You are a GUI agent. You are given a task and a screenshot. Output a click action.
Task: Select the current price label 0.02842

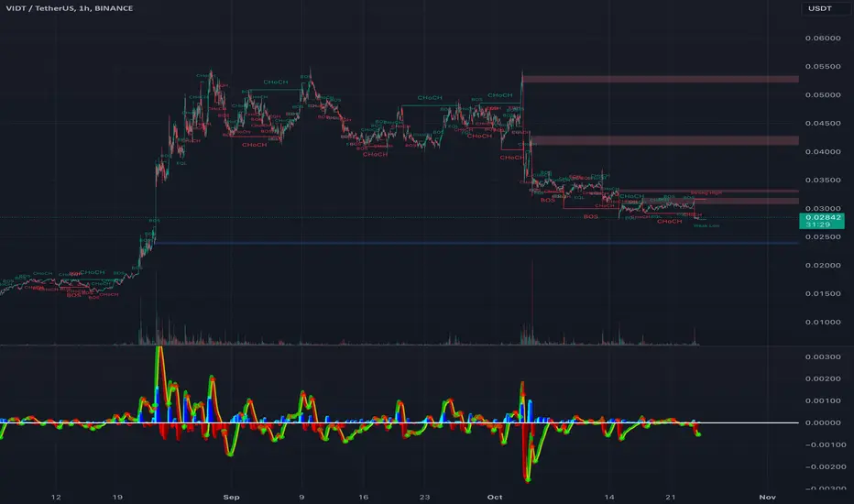823,217
